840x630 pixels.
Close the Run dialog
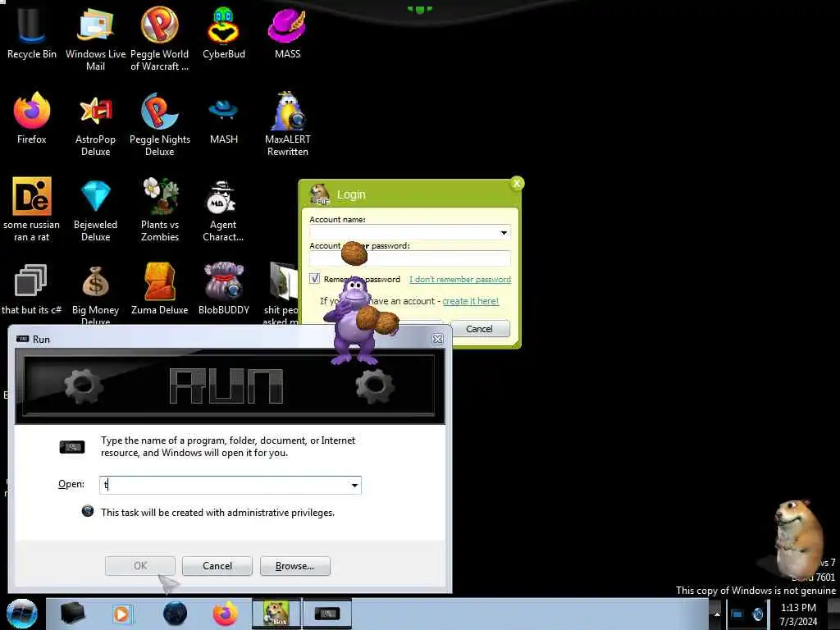[x=438, y=339]
